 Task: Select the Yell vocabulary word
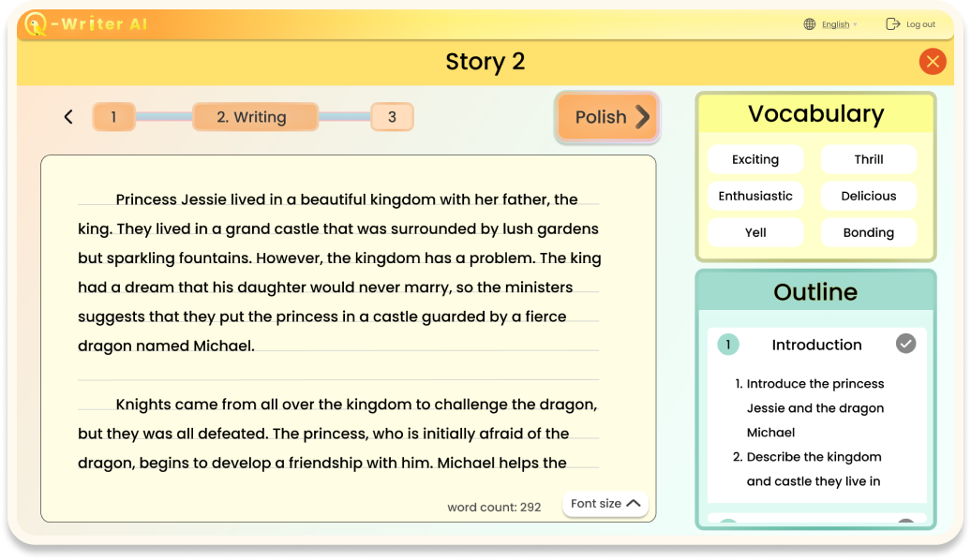pos(755,232)
